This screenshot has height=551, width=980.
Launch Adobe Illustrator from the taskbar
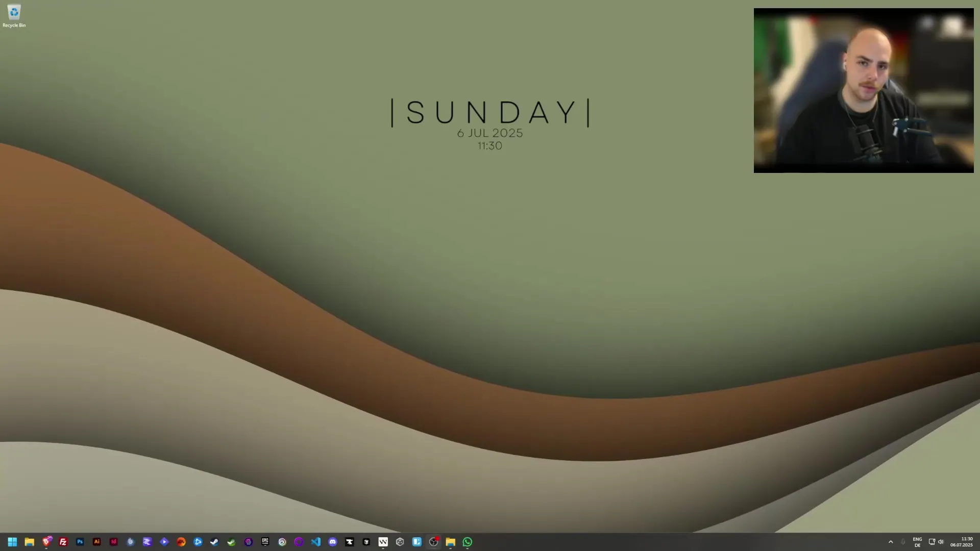(97, 542)
